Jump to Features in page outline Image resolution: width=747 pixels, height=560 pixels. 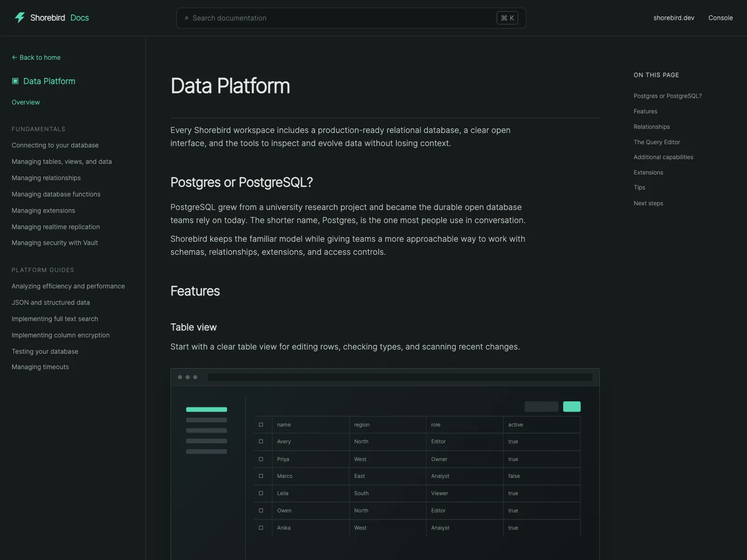[645, 112]
